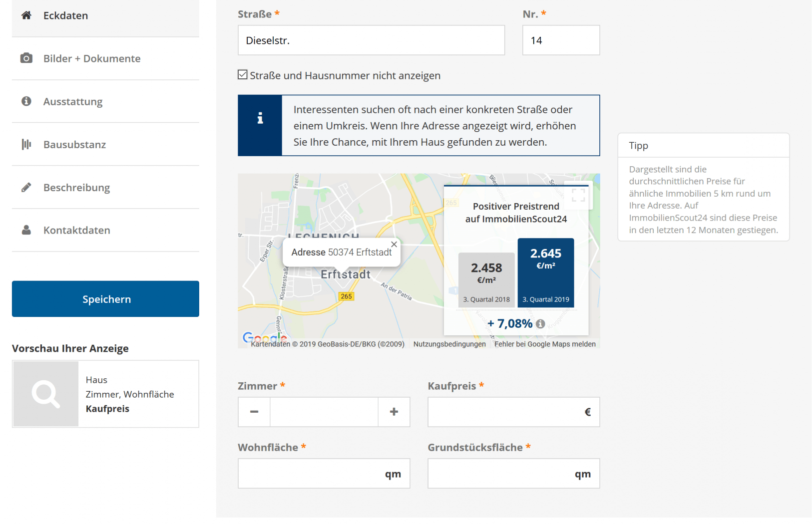
Task: Uncheck Straße und Hausnummer nicht anzeigen
Action: pos(243,75)
